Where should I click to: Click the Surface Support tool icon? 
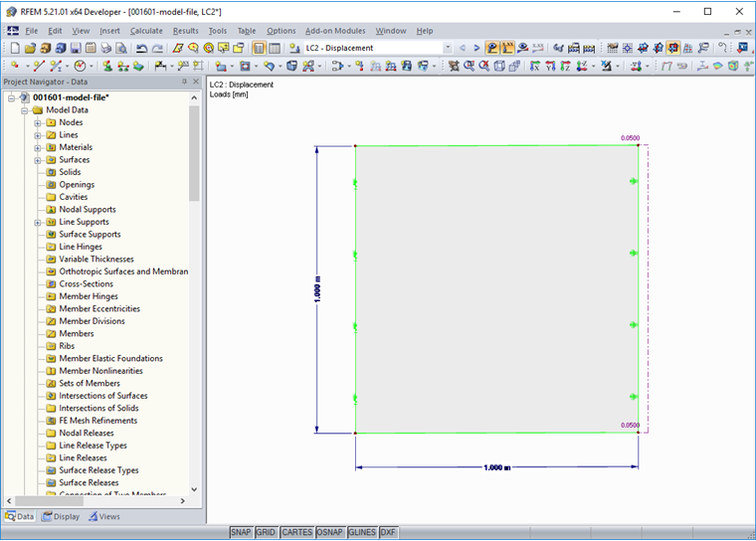click(138, 66)
